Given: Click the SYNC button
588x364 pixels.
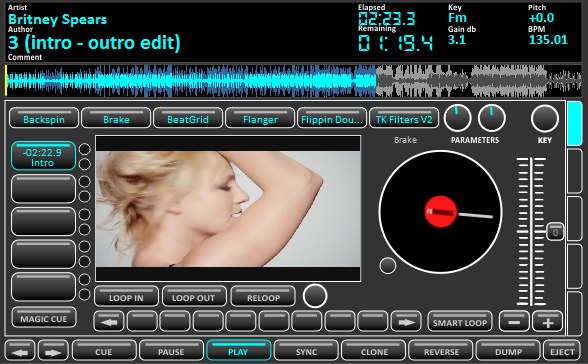Looking at the screenshot, I should pos(306,351).
